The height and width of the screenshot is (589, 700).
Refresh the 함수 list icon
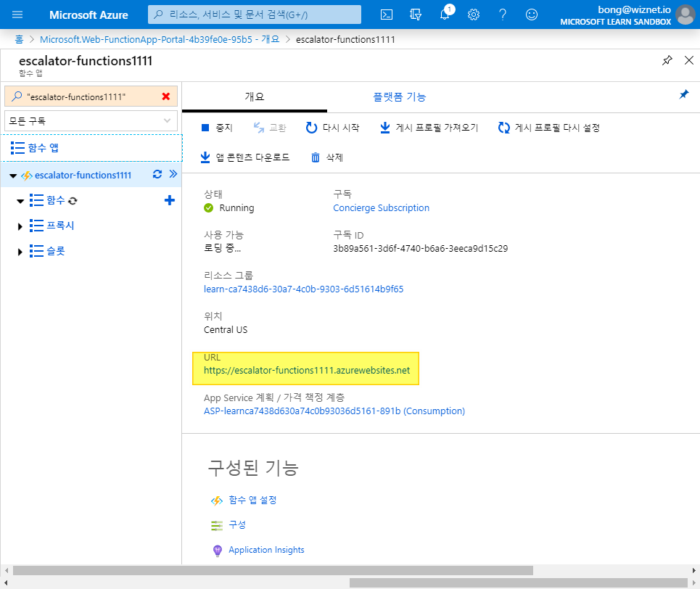tap(73, 201)
